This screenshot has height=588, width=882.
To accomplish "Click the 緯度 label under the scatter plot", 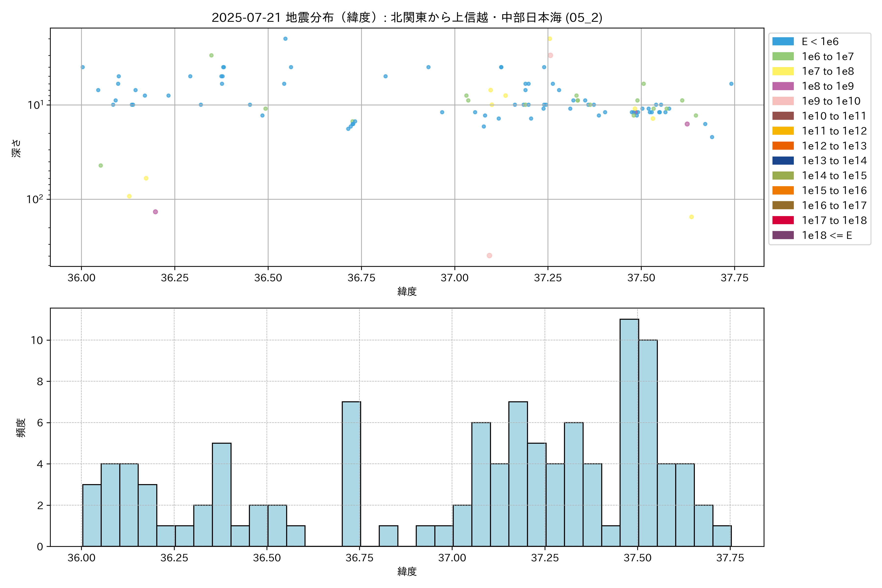I will (407, 291).
